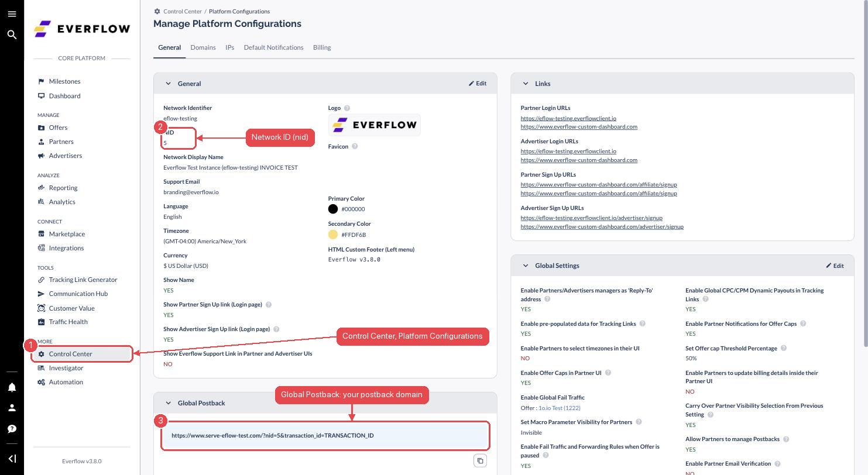Screen dimensions: 868x475
Task: Open Analytics in the sidebar
Action: click(62, 202)
